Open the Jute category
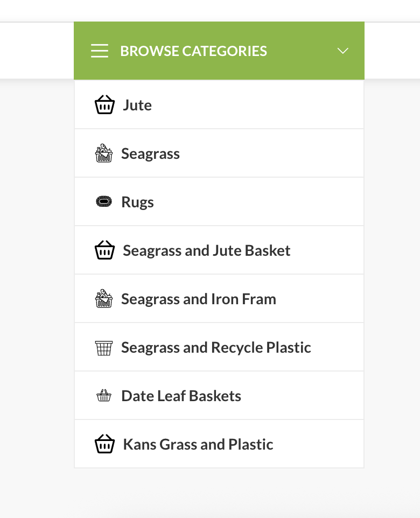 pos(219,104)
